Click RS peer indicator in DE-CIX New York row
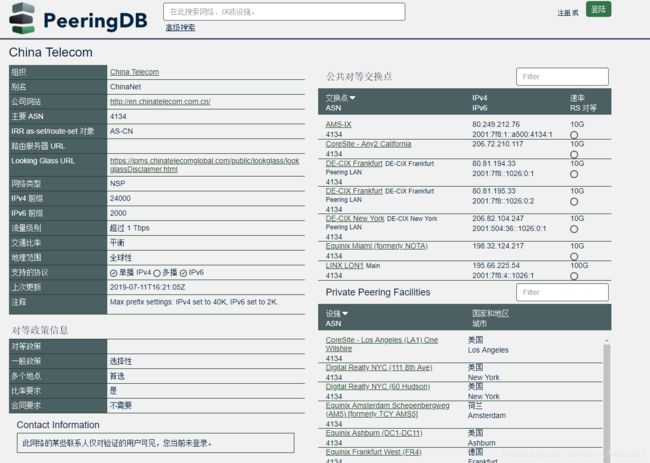This screenshot has height=463, width=650. pyautogui.click(x=574, y=229)
